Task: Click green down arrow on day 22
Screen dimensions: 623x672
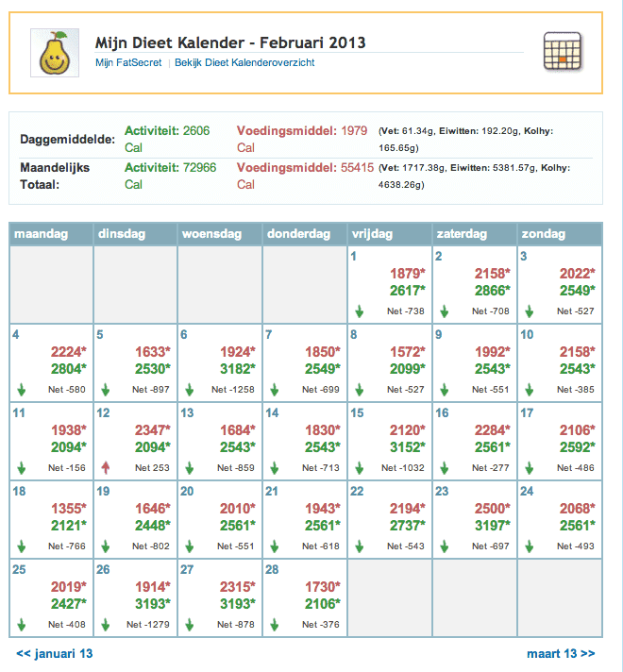Action: tap(360, 546)
